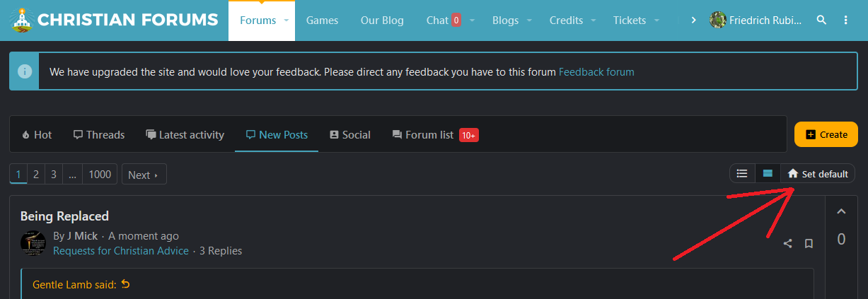
Task: Switch to list view layout
Action: point(742,173)
